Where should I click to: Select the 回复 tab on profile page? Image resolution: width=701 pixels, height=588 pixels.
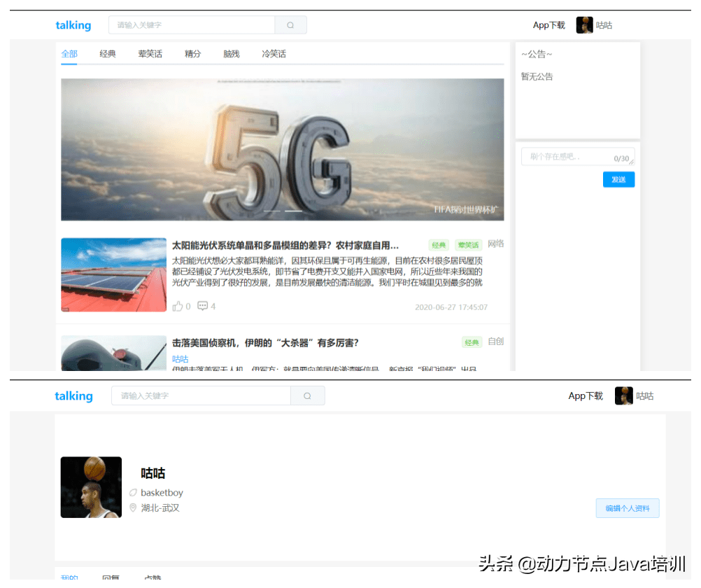[112, 577]
